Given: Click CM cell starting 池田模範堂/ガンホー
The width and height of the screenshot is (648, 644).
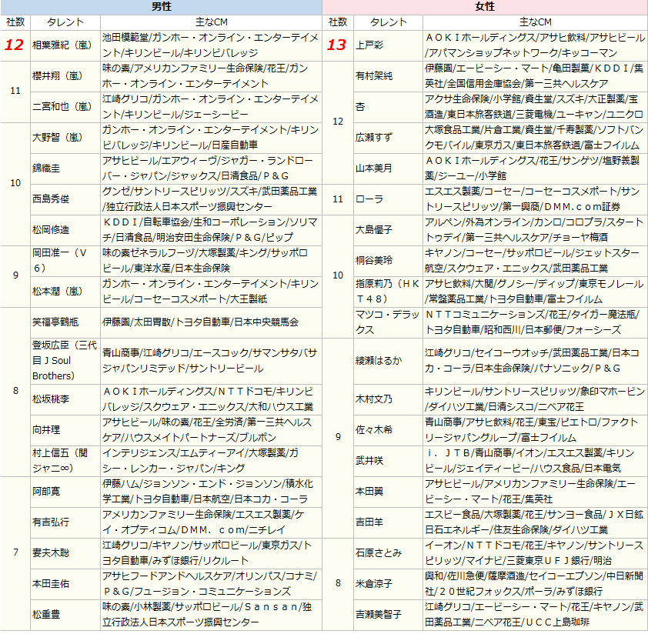Looking at the screenshot, I should (x=211, y=45).
